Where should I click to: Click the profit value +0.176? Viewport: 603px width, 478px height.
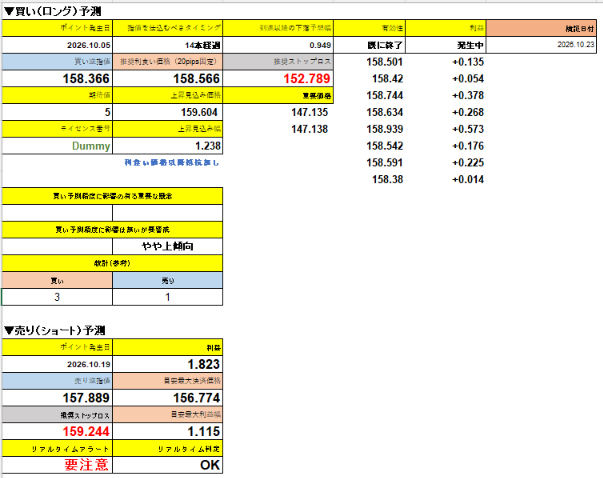pyautogui.click(x=468, y=146)
